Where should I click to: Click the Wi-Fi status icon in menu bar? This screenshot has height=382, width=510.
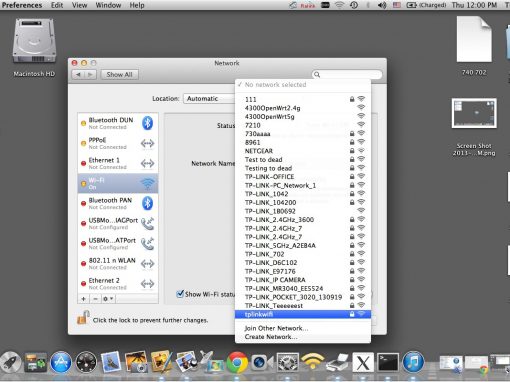[x=340, y=5]
